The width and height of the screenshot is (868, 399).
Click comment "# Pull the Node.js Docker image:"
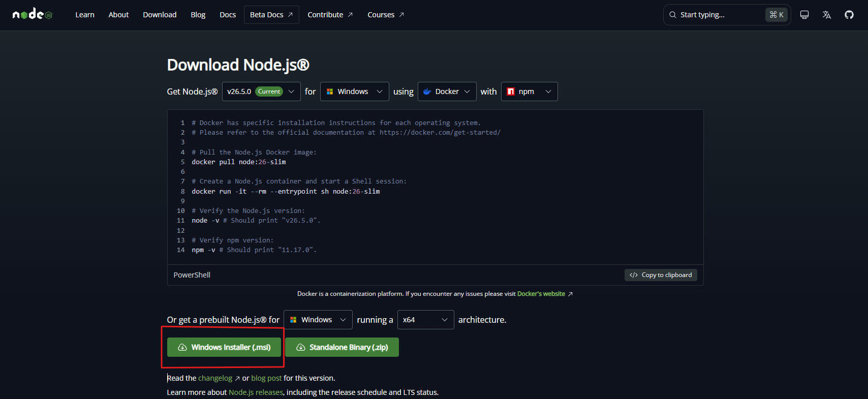(x=254, y=152)
